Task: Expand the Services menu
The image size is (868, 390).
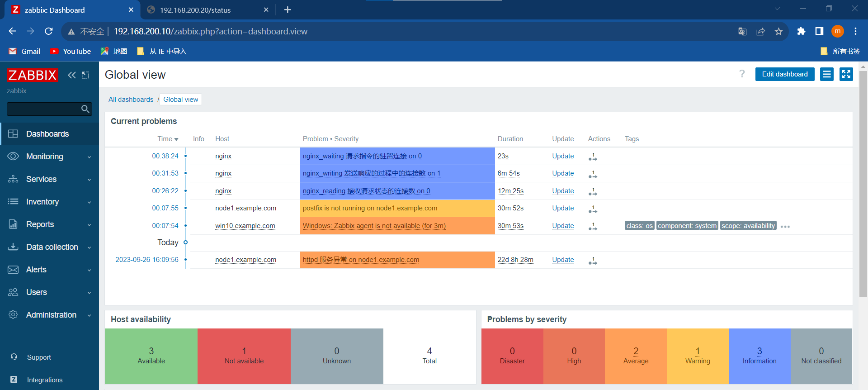Action: coord(49,179)
